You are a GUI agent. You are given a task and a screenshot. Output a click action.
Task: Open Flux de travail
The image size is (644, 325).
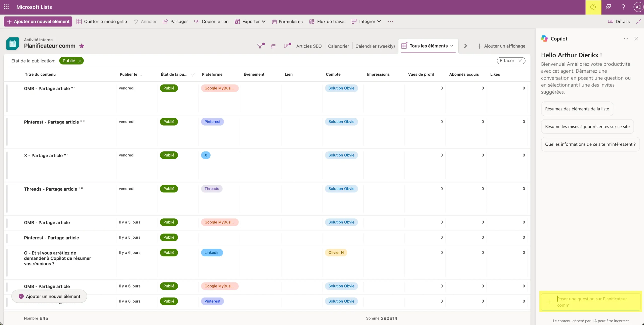(x=327, y=21)
